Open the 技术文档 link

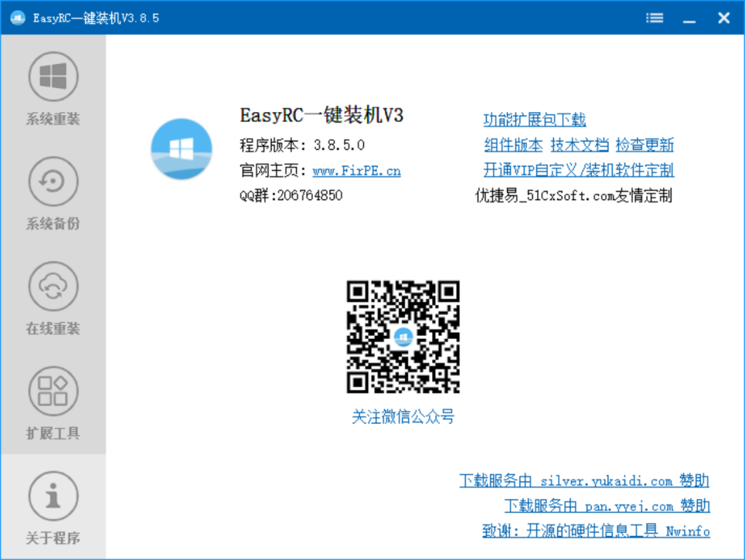[579, 145]
